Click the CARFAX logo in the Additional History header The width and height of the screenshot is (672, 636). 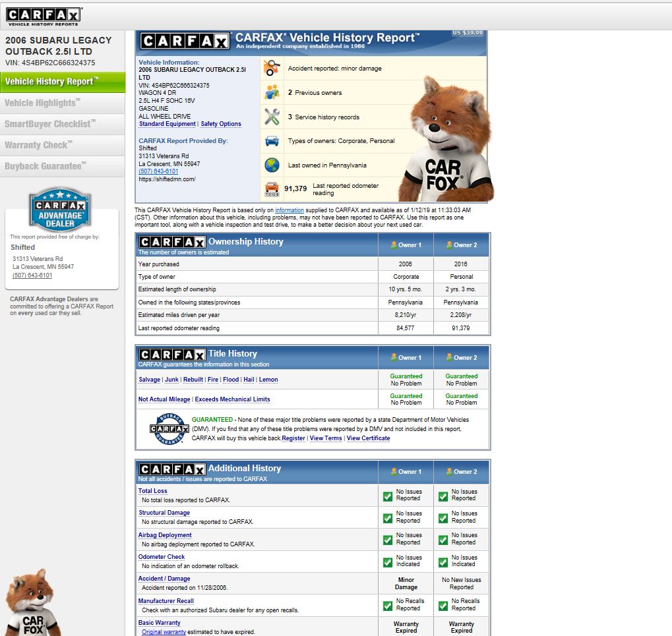[x=172, y=469]
